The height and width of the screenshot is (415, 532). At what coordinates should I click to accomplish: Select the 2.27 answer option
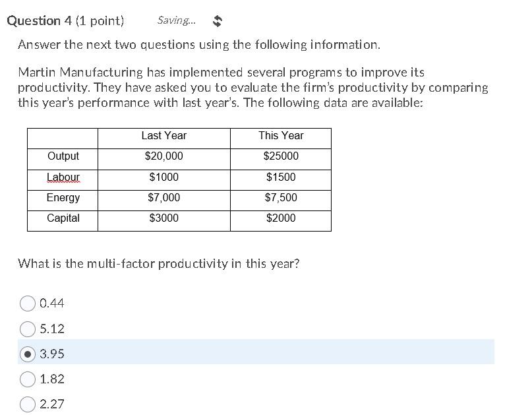28,404
